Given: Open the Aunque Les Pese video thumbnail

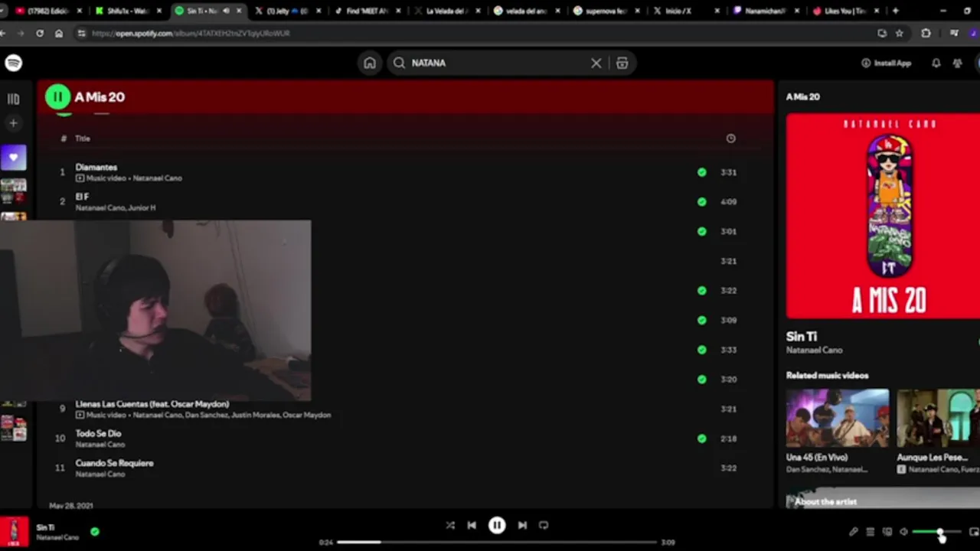Looking at the screenshot, I should 938,418.
